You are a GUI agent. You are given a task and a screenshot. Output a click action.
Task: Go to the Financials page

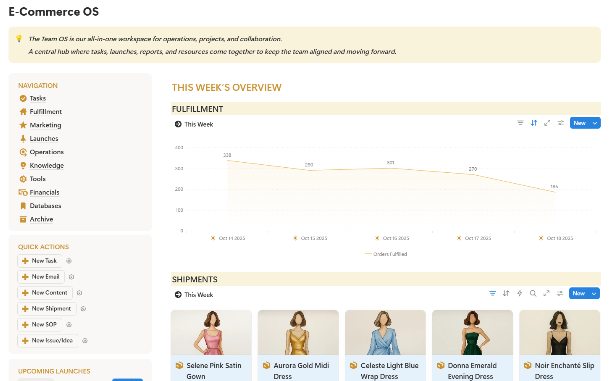[x=44, y=192]
